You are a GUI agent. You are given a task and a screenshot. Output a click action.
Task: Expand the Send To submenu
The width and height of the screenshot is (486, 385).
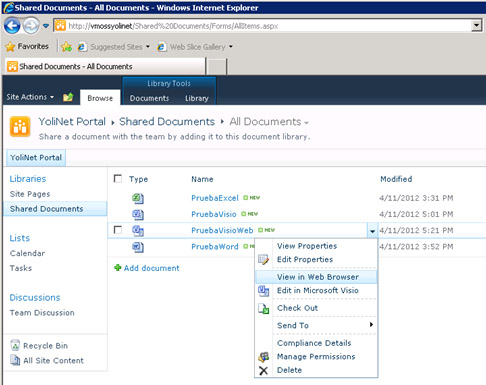316,325
